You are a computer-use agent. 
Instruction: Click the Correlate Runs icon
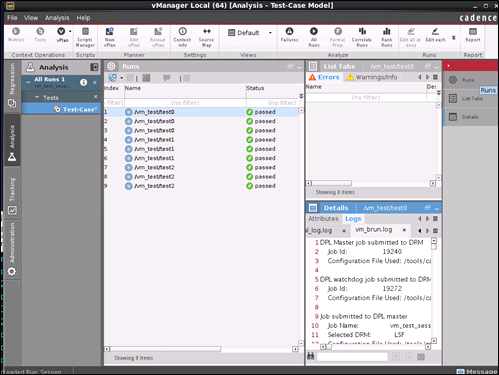362,37
